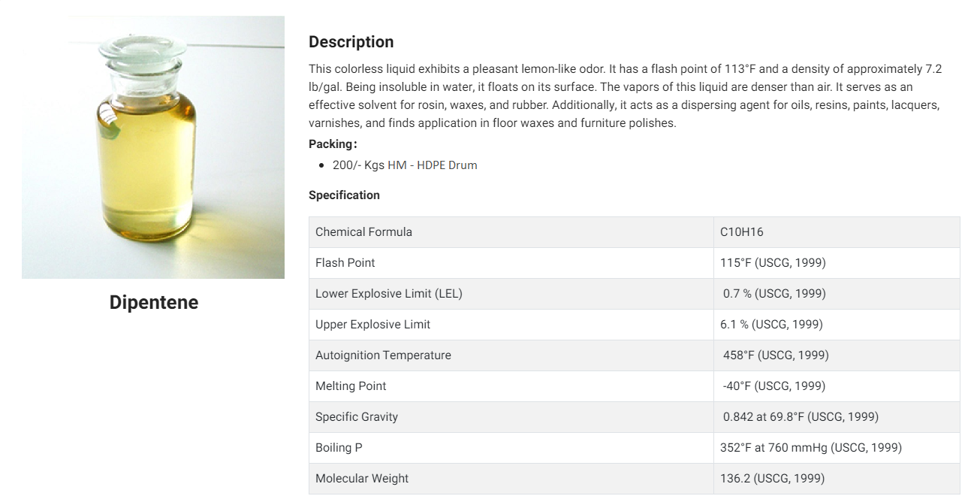980x502 pixels.
Task: Click the 115°F flash point value
Action: point(773,263)
